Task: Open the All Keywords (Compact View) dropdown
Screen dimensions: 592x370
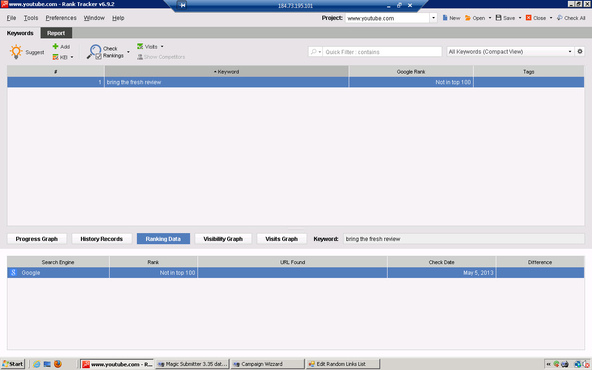Action: (510, 52)
